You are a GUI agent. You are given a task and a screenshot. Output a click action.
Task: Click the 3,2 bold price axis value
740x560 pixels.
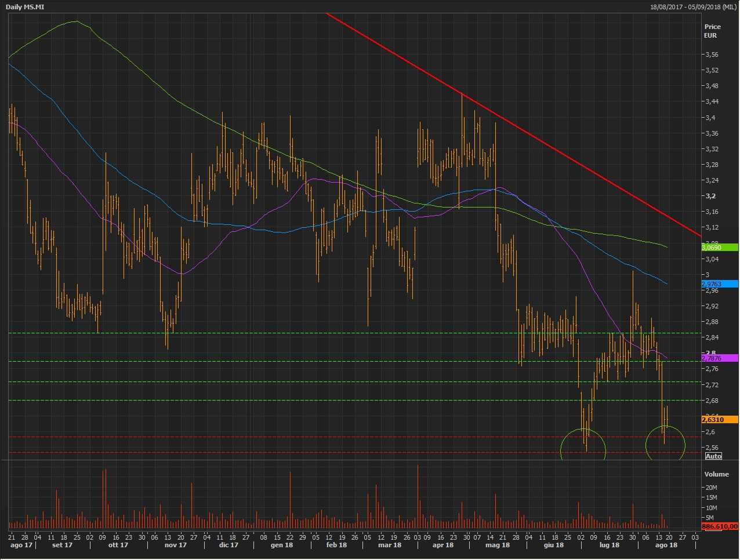click(710, 196)
